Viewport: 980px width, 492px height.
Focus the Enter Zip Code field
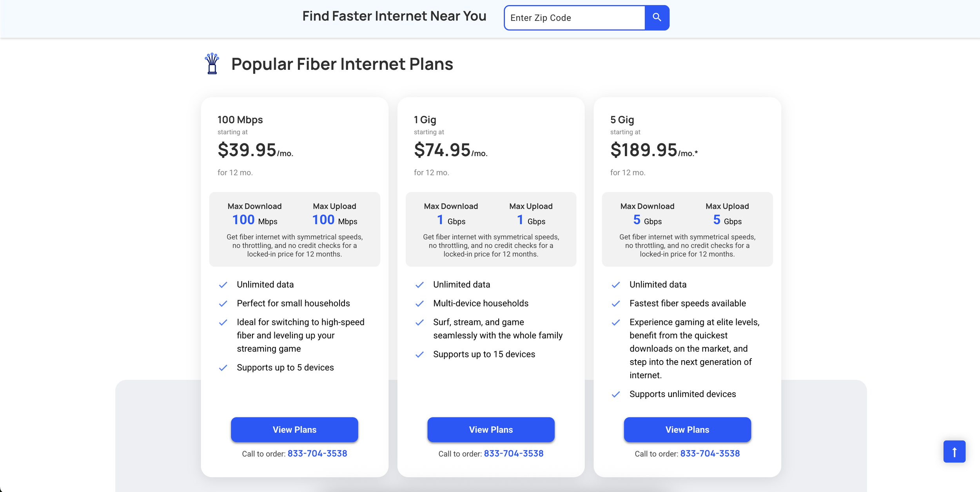575,18
